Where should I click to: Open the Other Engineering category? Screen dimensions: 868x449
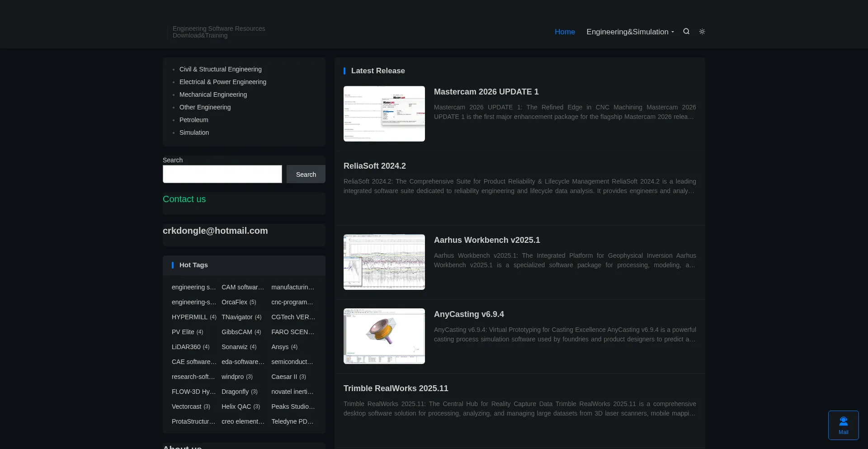pos(205,107)
